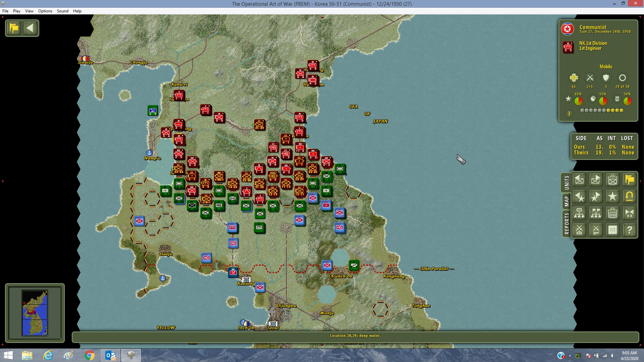Click the left arrow button at top left
Image resolution: width=644 pixels, height=362 pixels.
[x=30, y=28]
